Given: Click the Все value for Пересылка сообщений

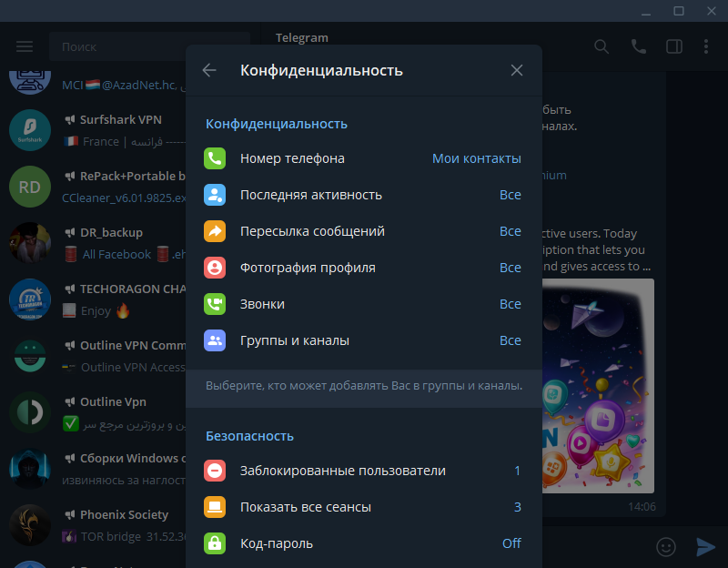Looking at the screenshot, I should click(511, 231).
